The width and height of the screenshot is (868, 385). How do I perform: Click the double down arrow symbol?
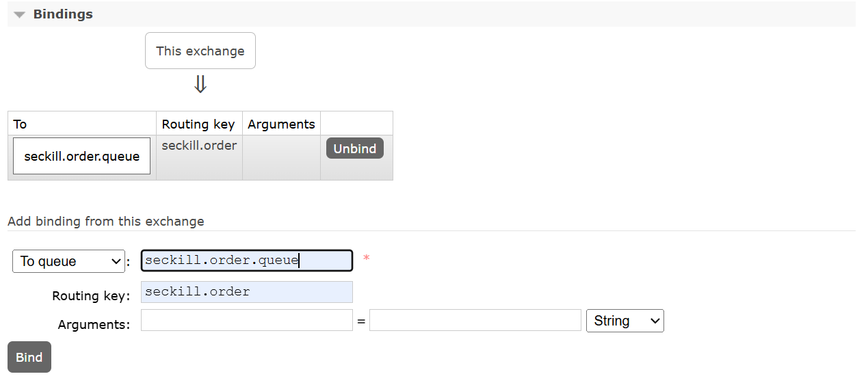click(x=200, y=85)
